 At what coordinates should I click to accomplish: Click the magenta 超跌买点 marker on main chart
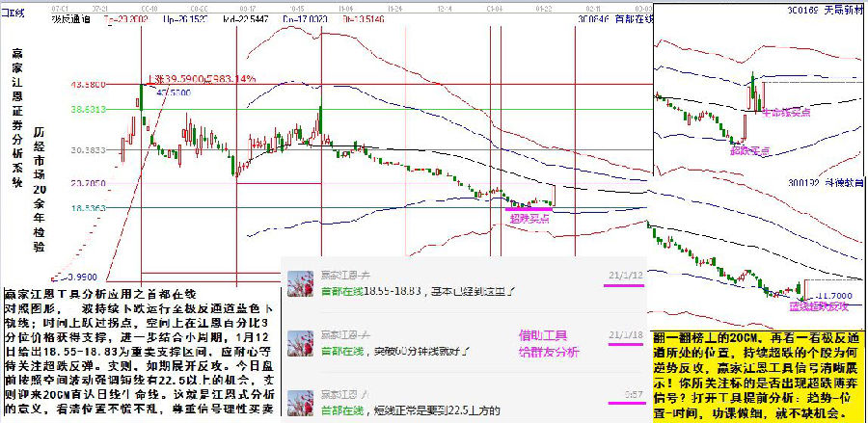click(529, 219)
